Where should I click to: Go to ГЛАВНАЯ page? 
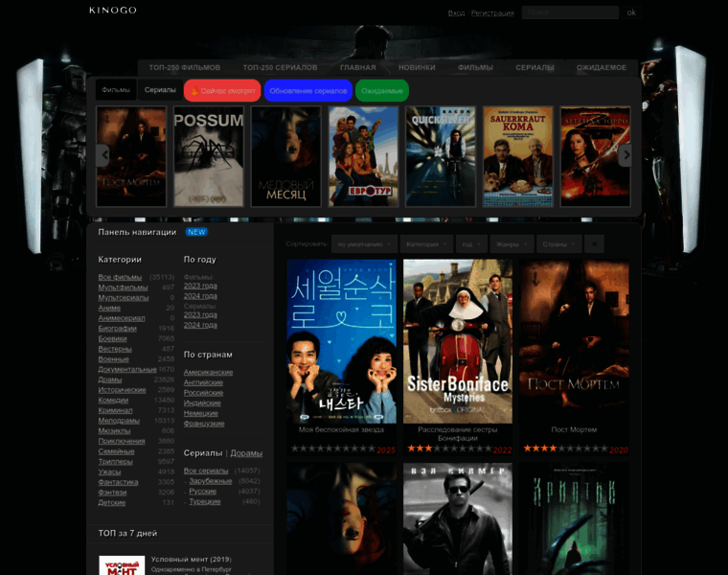357,67
